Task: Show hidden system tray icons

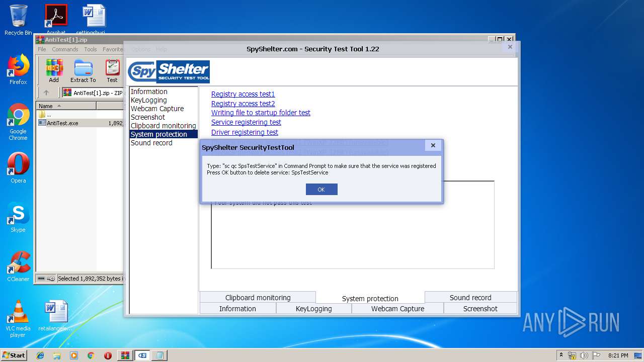Action: [561, 355]
